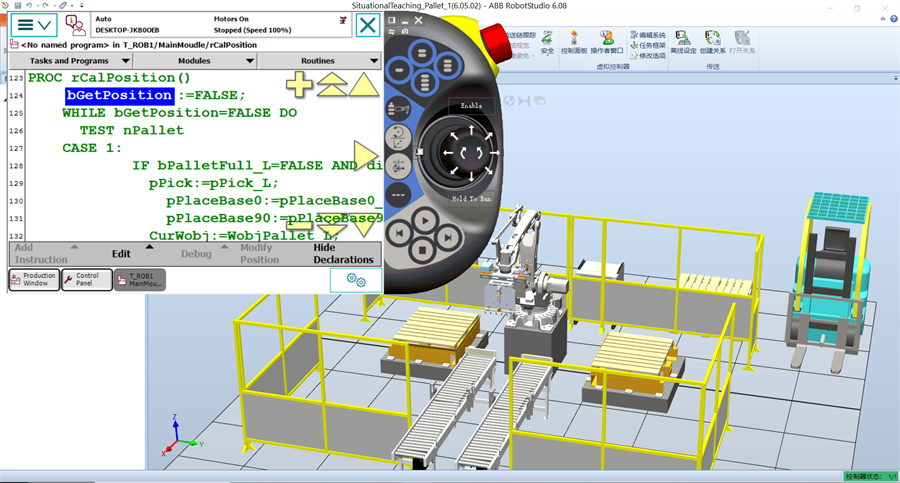Screen dimensions: 900x483
Task: Click the yellow minus zoom-out icon
Action: pyautogui.click(x=300, y=225)
